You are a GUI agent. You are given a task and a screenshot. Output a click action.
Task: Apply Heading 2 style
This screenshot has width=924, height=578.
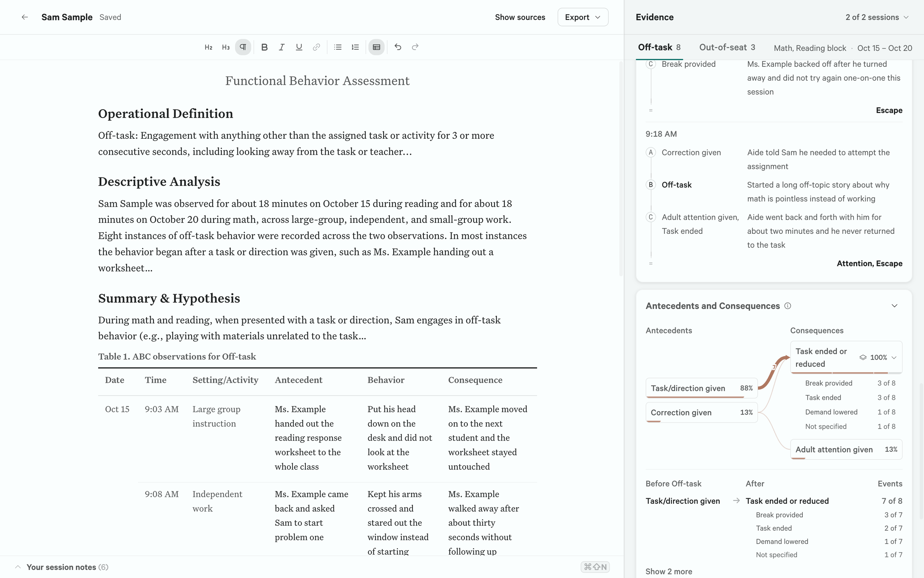(209, 47)
